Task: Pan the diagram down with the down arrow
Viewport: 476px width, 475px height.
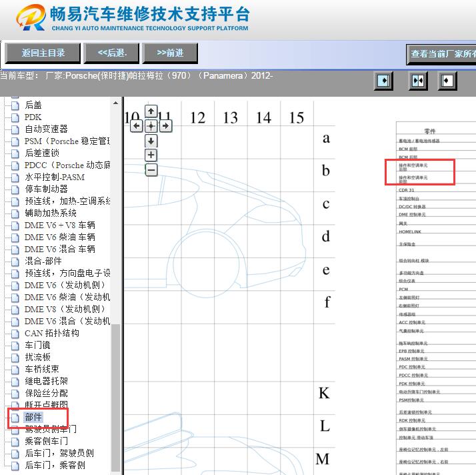Action: [x=151, y=141]
